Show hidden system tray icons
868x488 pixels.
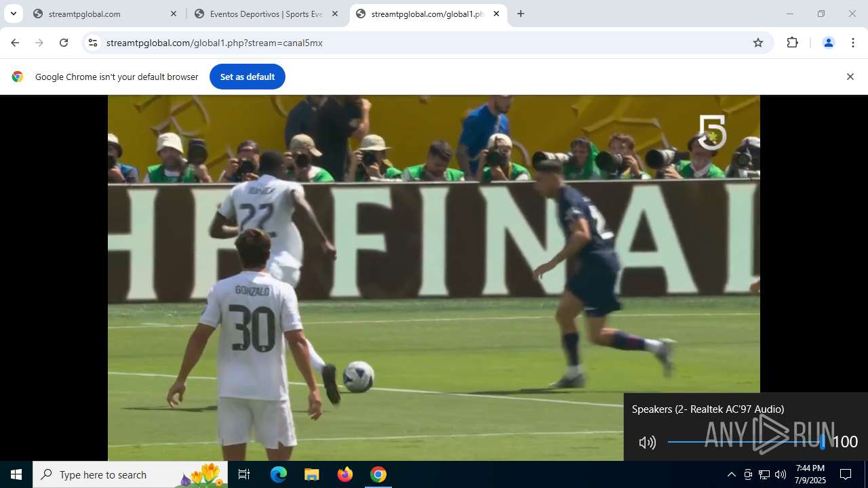pos(731,474)
